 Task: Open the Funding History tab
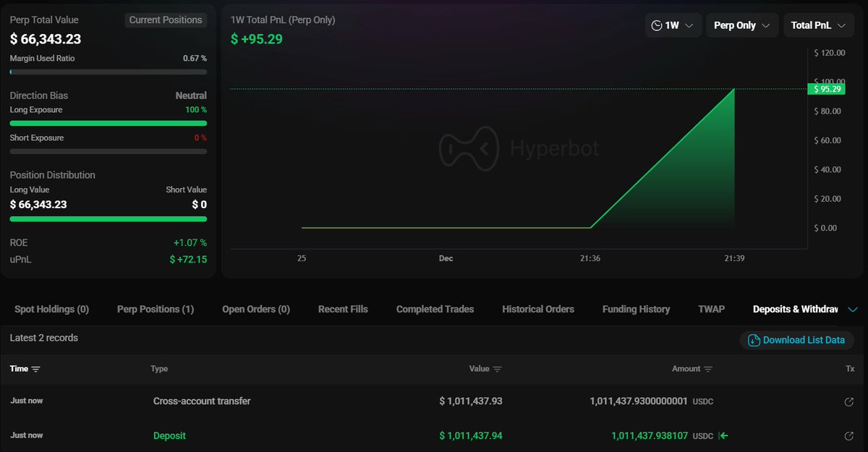pyautogui.click(x=636, y=310)
